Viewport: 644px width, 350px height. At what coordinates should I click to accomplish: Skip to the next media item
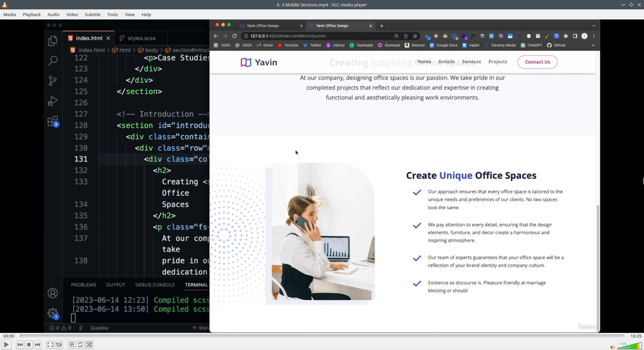[x=38, y=345]
